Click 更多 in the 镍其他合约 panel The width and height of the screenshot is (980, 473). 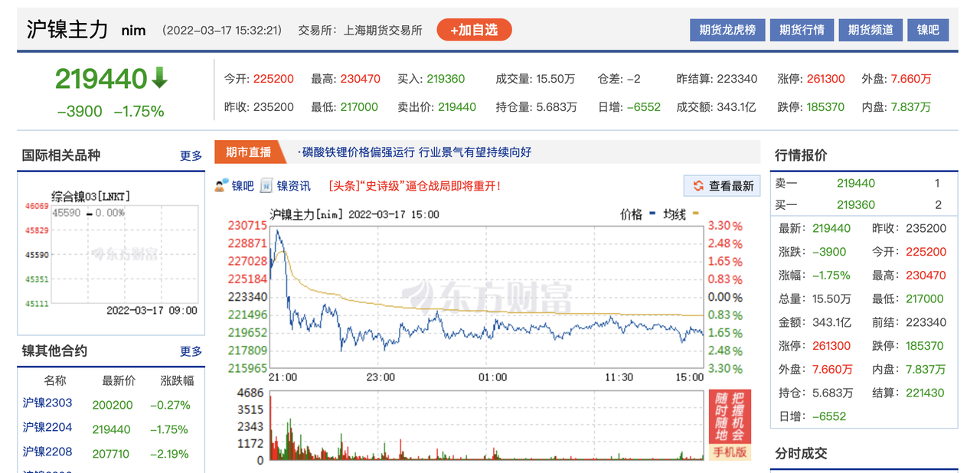coord(191,351)
